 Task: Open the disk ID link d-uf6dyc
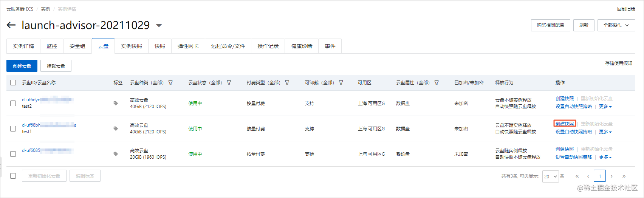(47, 100)
